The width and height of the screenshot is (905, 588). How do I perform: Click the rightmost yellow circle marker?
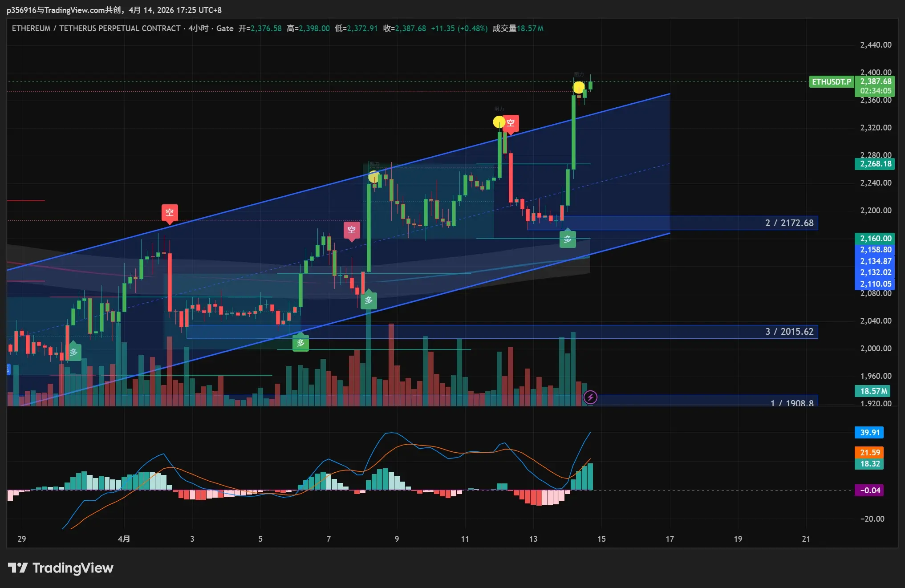coord(579,87)
